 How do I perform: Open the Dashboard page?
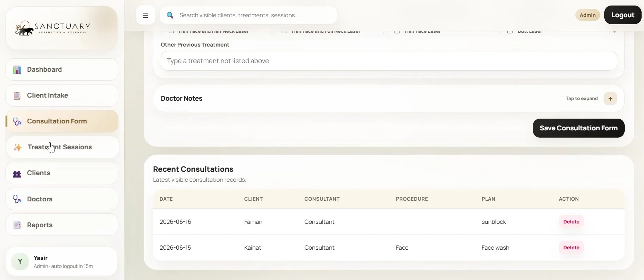point(62,70)
